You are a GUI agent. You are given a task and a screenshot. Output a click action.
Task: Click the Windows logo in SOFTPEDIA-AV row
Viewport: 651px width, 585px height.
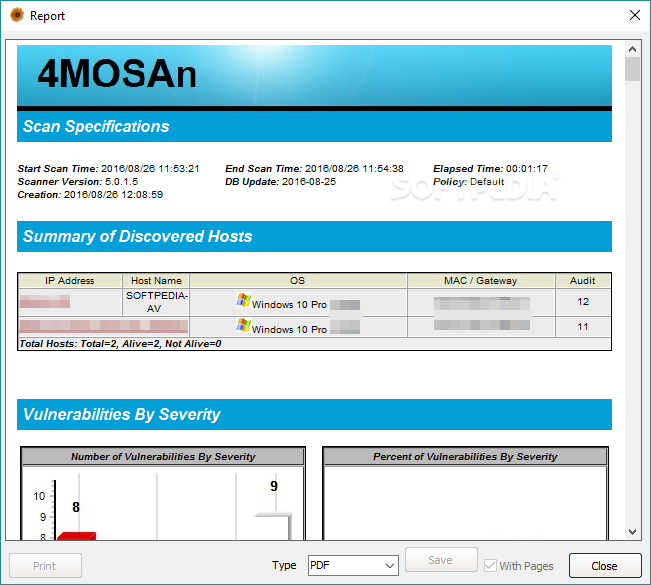243,300
